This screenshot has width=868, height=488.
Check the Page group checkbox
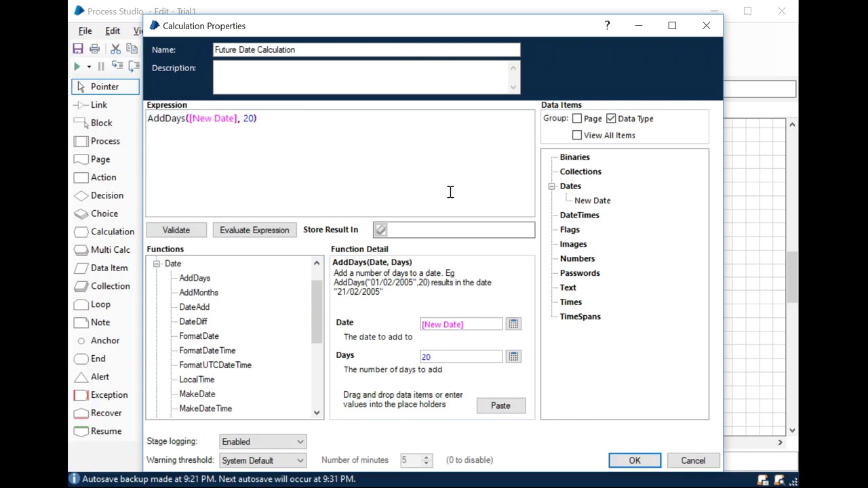click(x=577, y=119)
